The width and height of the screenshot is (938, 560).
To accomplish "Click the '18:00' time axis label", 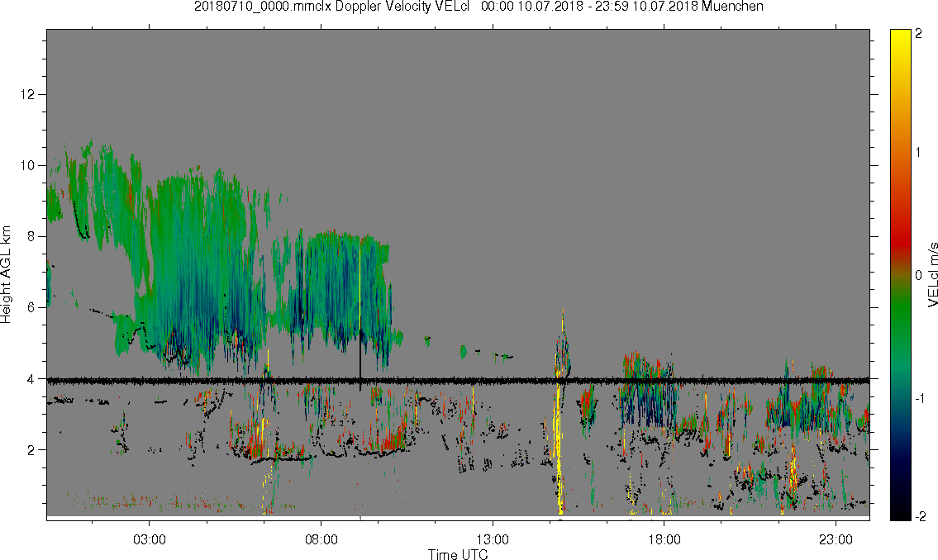I will tap(664, 540).
